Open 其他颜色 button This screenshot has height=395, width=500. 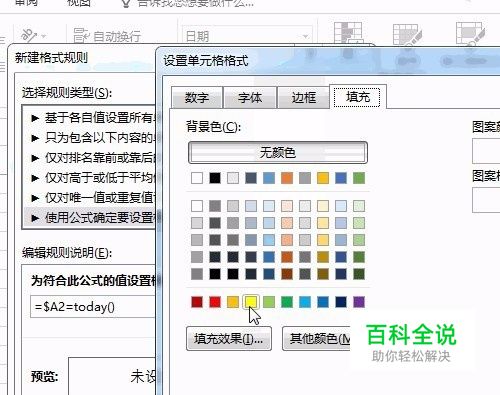point(317,339)
